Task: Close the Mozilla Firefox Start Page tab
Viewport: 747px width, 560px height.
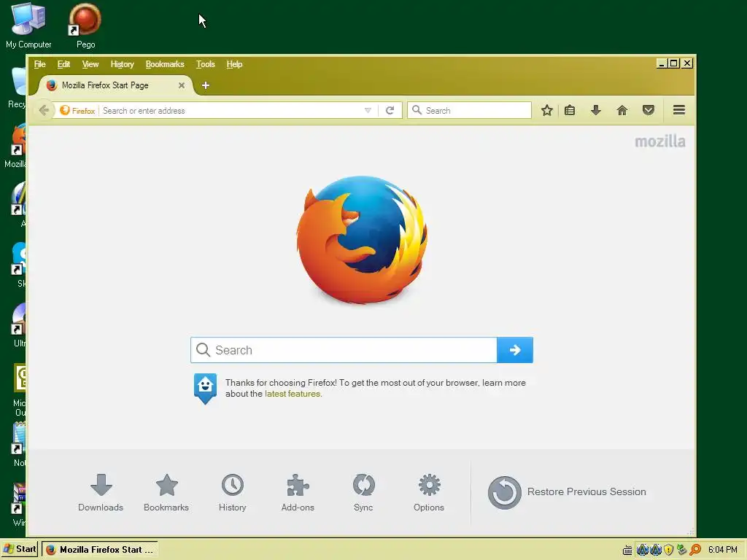Action: [x=181, y=85]
